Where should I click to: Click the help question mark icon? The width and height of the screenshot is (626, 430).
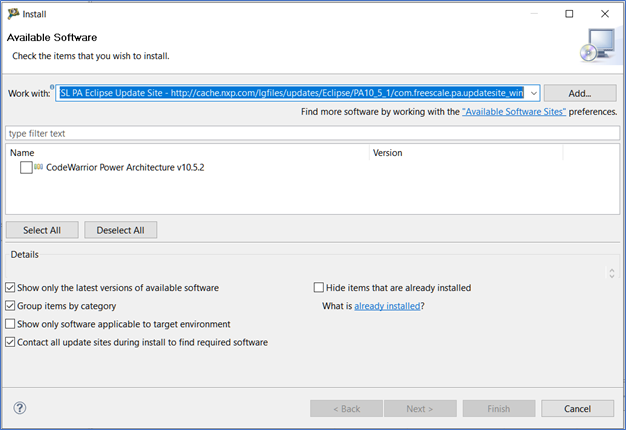pyautogui.click(x=20, y=408)
